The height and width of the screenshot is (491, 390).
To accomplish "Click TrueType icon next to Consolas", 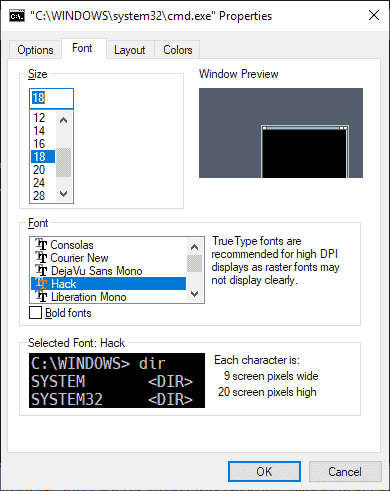I will (41, 244).
